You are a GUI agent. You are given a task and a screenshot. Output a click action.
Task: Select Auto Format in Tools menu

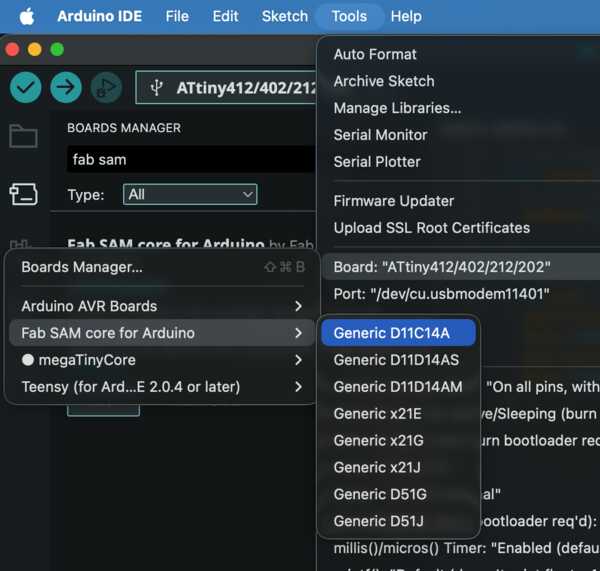(x=375, y=54)
